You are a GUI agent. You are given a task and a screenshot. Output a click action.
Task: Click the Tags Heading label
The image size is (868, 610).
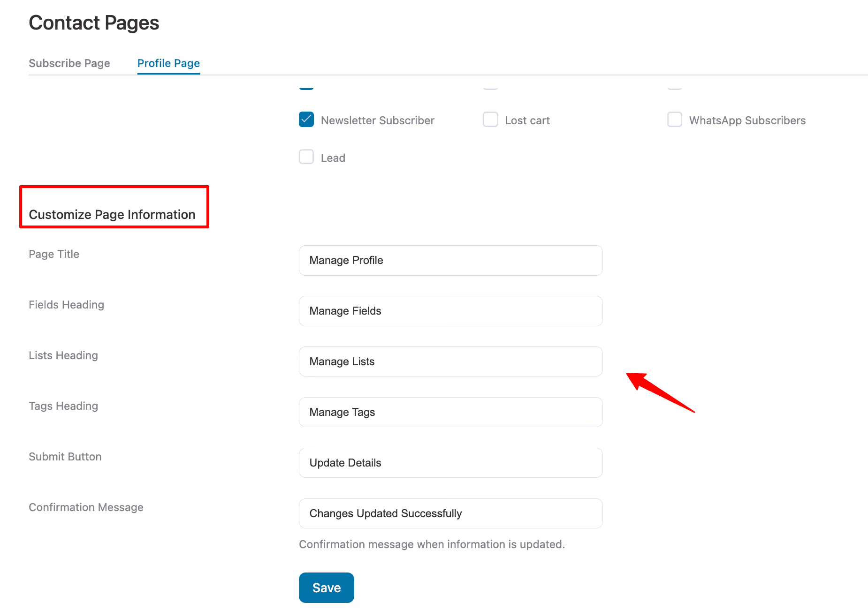pos(63,406)
